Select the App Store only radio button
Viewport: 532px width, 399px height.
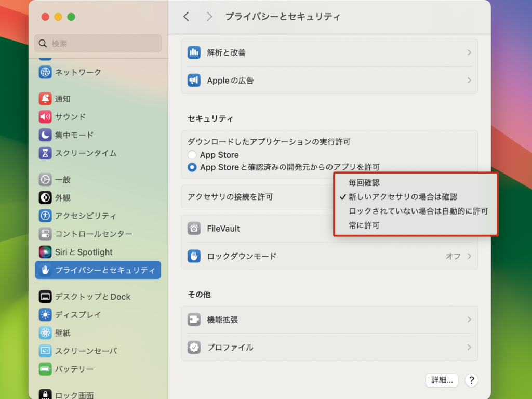click(192, 155)
